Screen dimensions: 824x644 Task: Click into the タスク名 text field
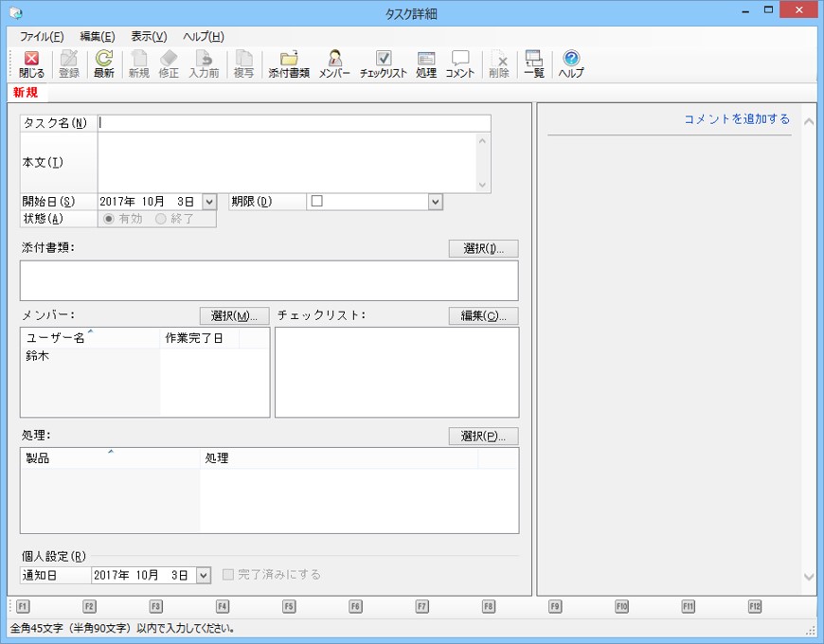tap(294, 123)
